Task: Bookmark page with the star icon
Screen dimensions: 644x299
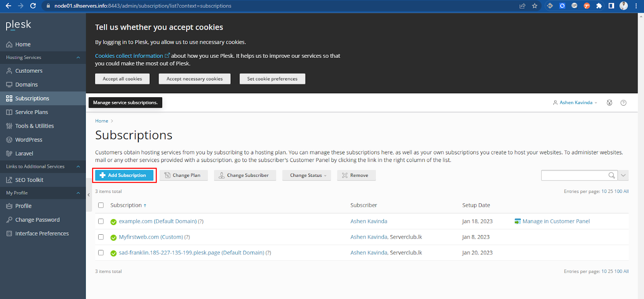Action: pos(535,6)
